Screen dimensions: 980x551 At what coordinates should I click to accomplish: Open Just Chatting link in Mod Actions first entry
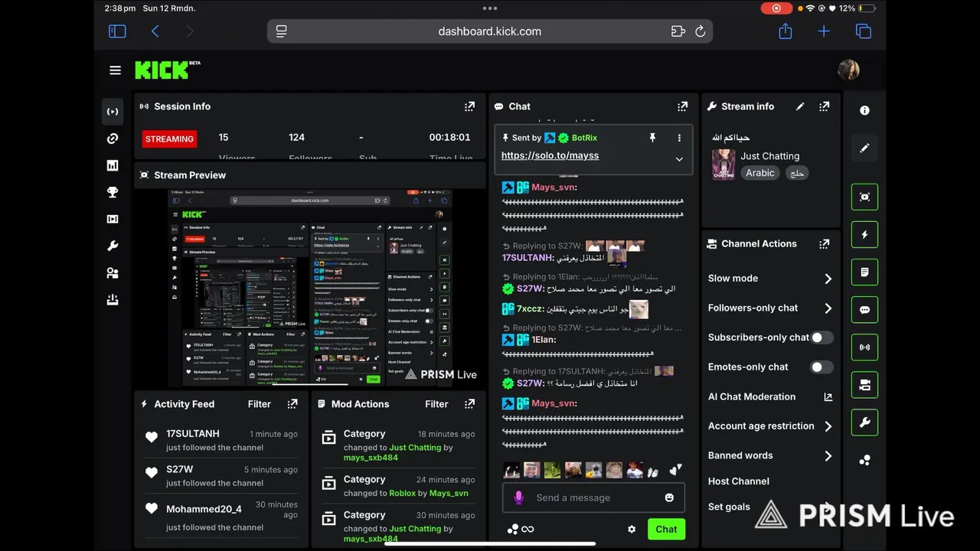coord(415,448)
